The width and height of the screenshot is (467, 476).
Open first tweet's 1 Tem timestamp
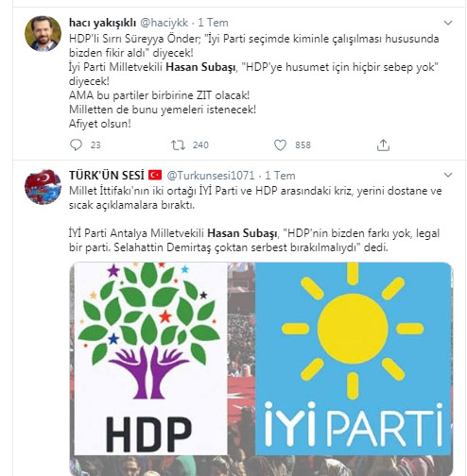point(213,23)
